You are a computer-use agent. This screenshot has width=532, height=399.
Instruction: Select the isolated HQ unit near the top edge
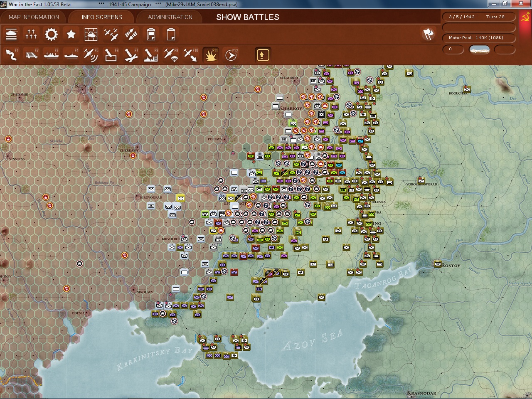409,73
